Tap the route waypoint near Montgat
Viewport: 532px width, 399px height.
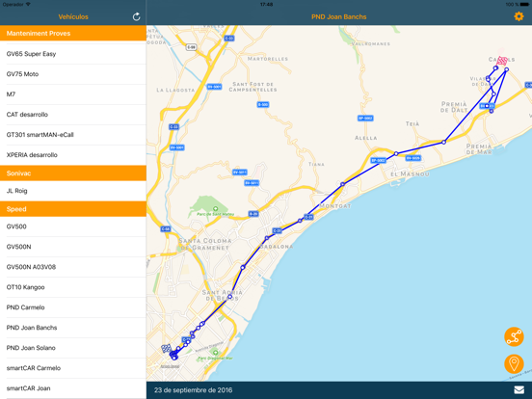[x=343, y=184]
